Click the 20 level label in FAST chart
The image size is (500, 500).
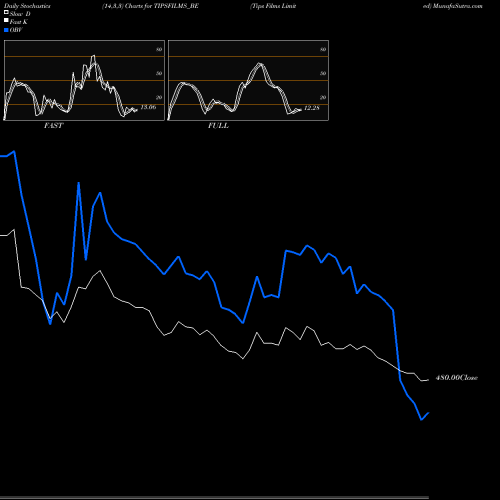159,97
